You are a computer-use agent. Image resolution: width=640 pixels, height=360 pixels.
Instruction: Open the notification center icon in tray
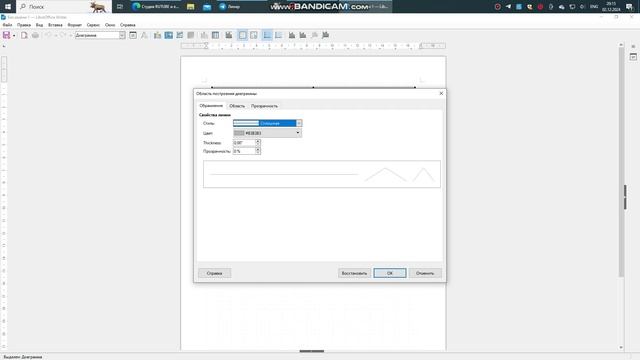629,7
